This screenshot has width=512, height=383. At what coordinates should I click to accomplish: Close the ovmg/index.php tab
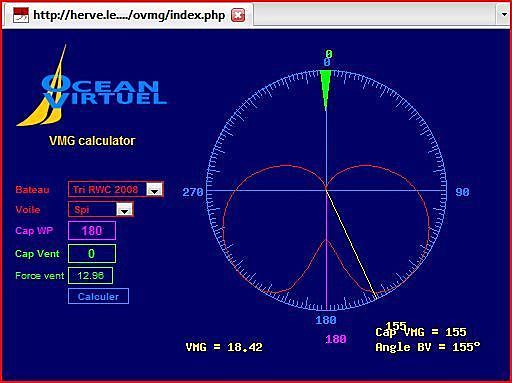pos(238,15)
